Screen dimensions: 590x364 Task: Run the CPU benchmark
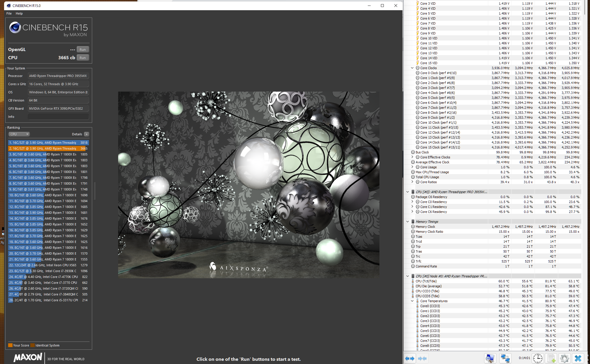[x=83, y=58]
